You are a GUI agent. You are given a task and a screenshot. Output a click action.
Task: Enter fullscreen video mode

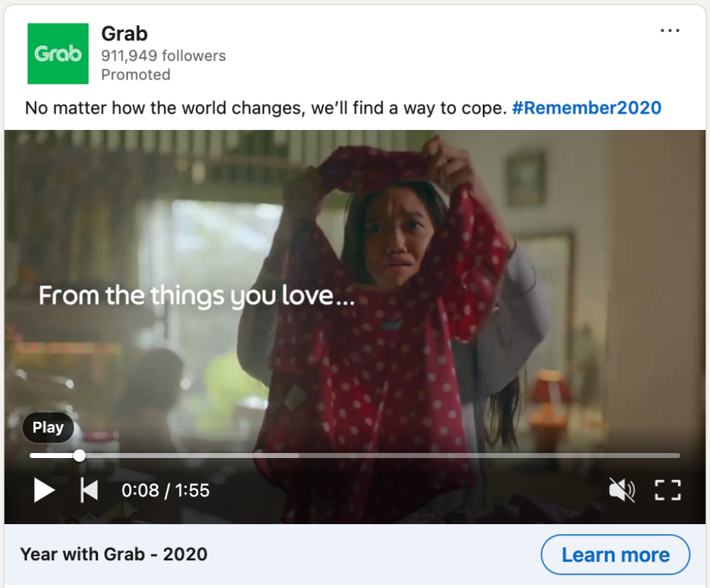(667, 490)
